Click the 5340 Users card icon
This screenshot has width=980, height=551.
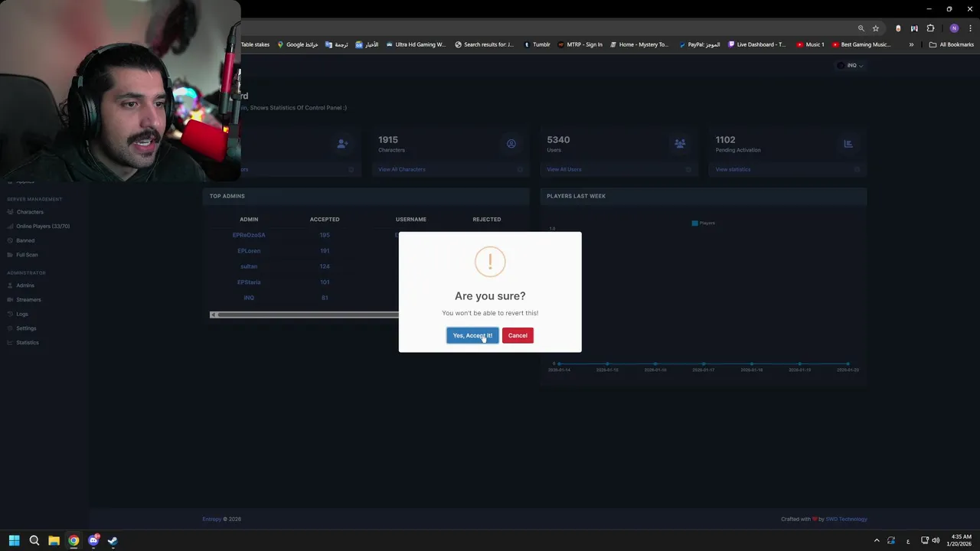[x=680, y=143]
